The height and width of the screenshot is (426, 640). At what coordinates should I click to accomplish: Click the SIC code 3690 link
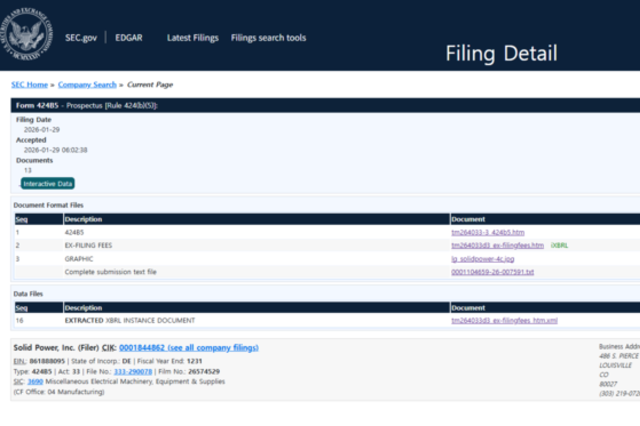[x=33, y=381]
